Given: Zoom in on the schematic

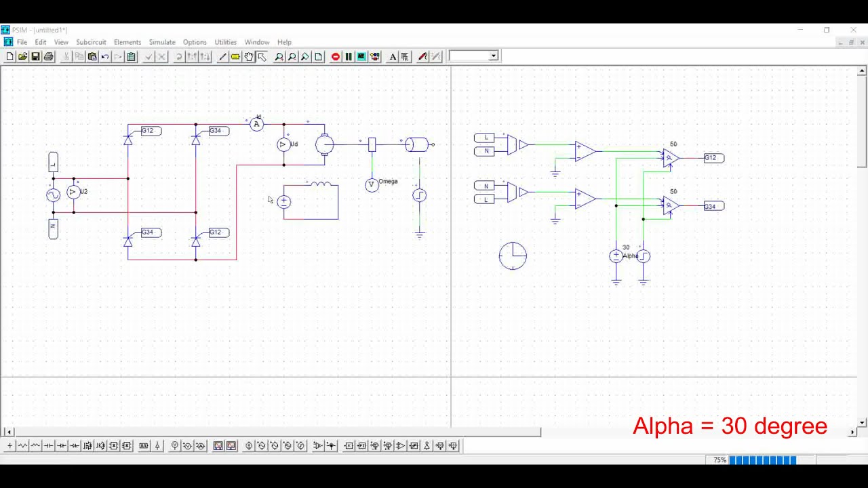Looking at the screenshot, I should 279,56.
